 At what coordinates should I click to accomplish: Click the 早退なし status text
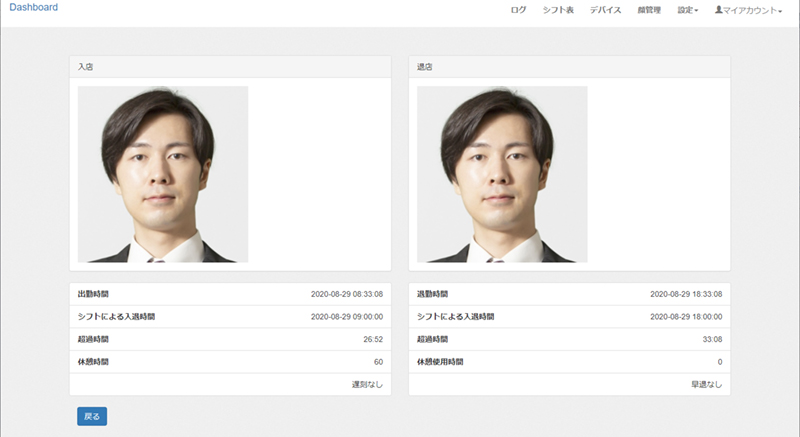pos(706,384)
